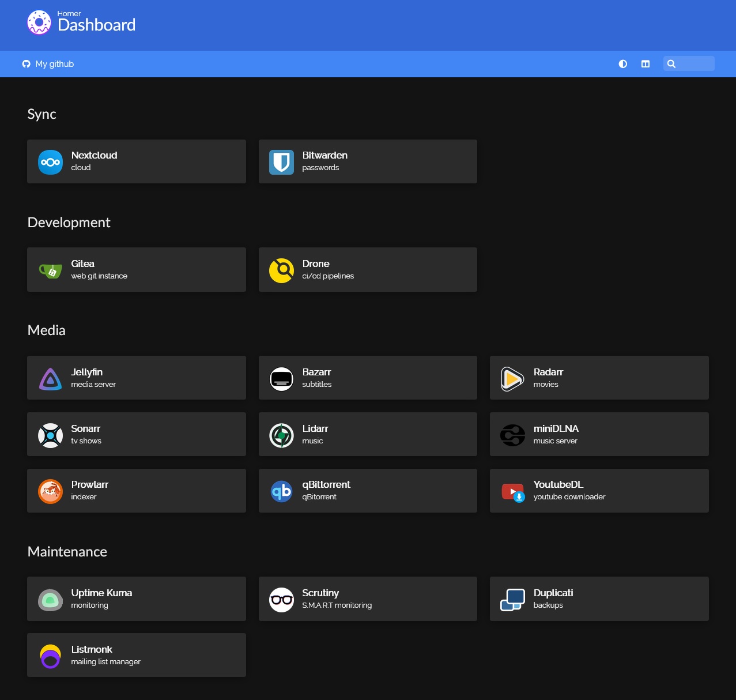Open the Lidarr music card

(x=368, y=434)
